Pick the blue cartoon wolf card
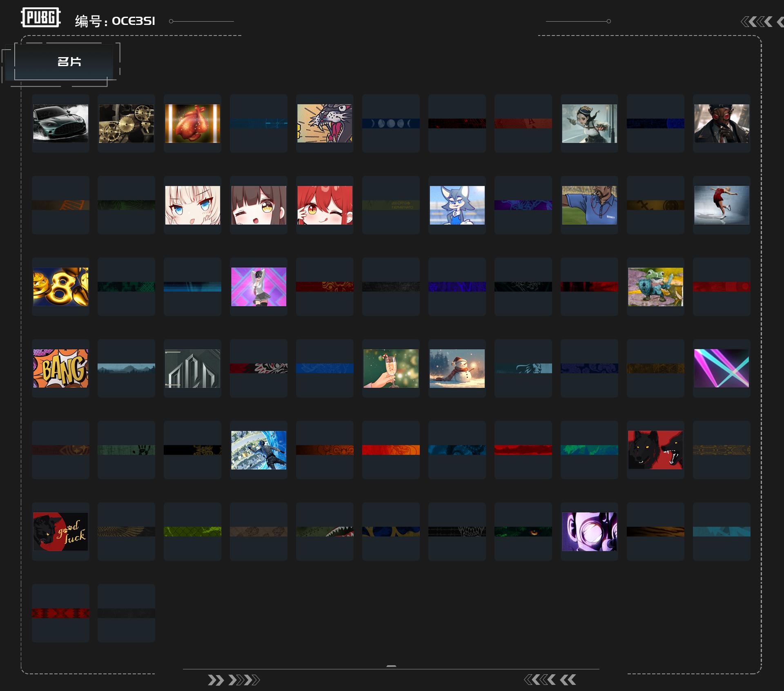The width and height of the screenshot is (784, 691). (457, 205)
